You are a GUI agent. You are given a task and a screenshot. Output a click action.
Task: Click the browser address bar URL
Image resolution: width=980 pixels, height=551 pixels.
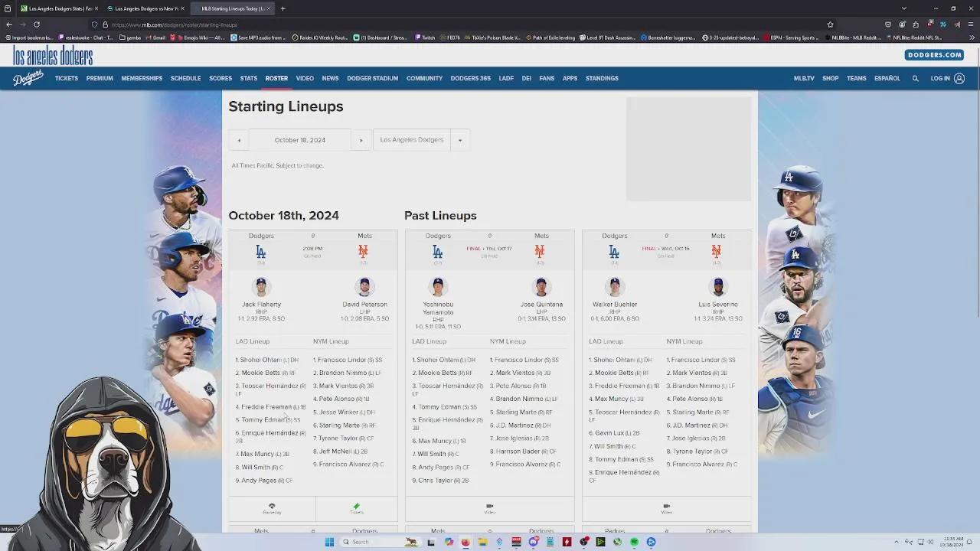(175, 24)
